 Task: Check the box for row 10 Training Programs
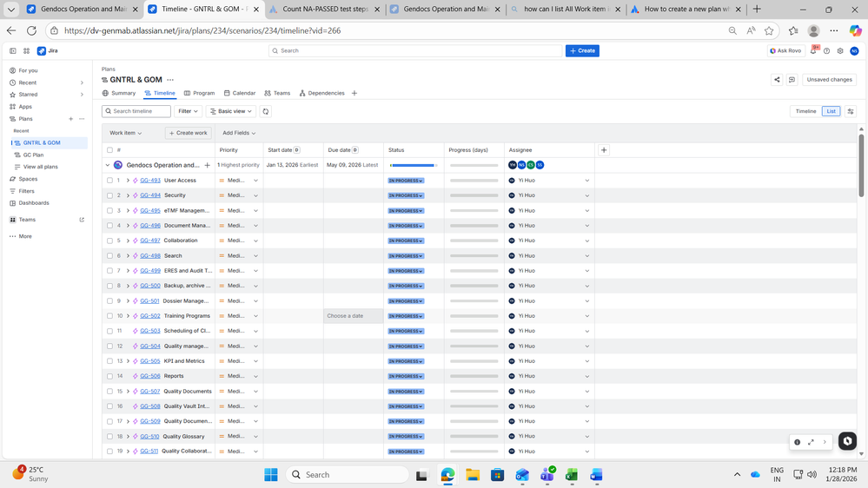point(109,316)
